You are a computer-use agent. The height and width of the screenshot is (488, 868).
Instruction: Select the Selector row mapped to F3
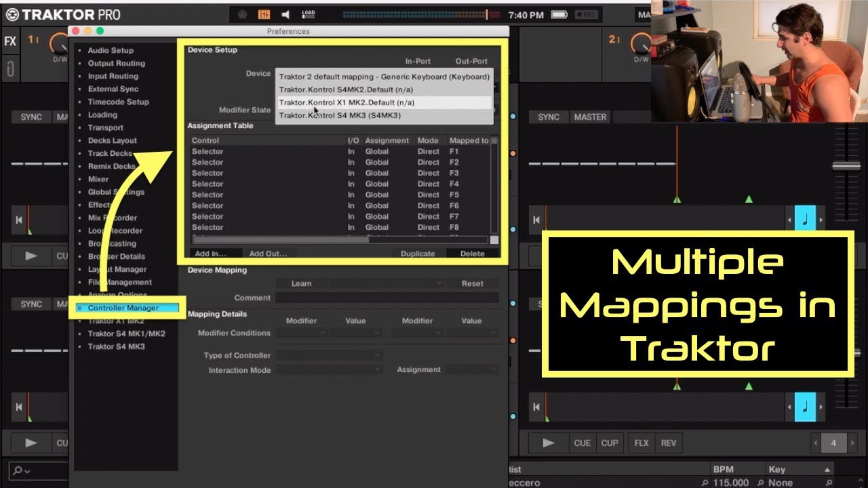coord(339,173)
